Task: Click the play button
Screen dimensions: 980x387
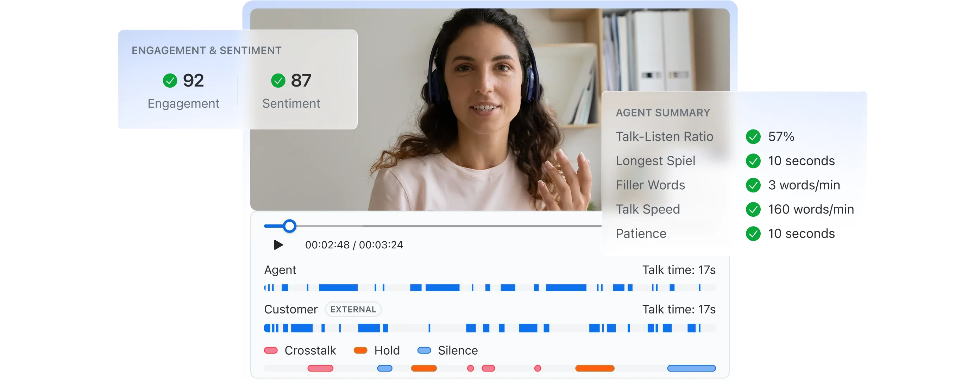Action: pyautogui.click(x=278, y=245)
